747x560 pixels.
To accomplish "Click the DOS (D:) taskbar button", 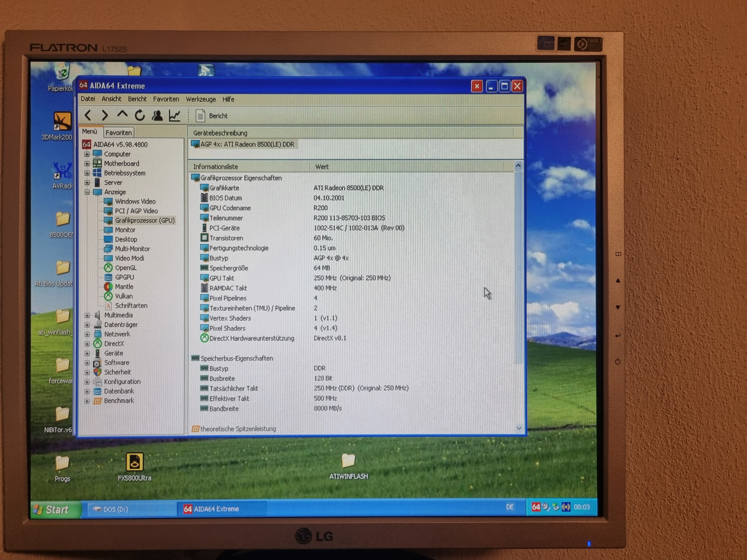I will pos(132,509).
